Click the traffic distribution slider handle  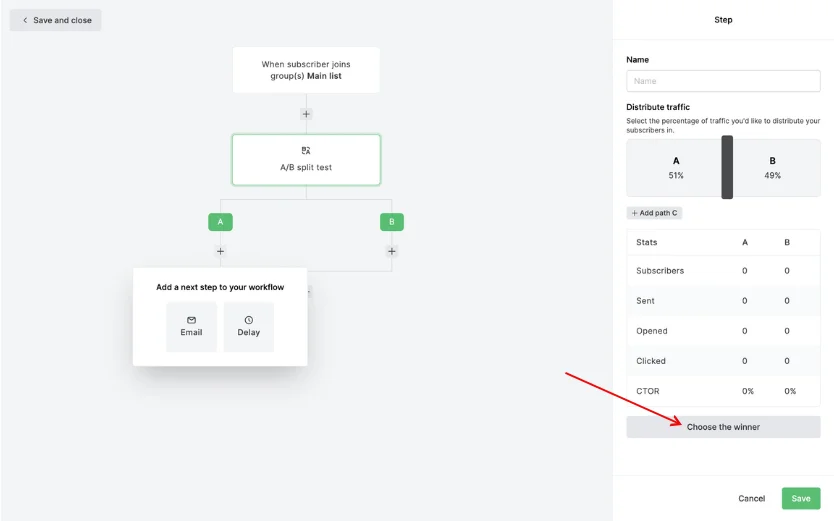tap(727, 168)
